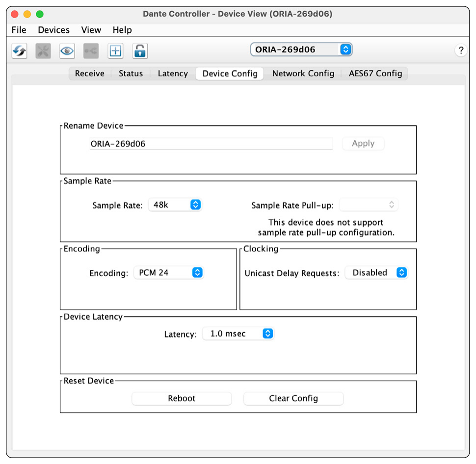The image size is (476, 464).
Task: Open the Sample Rate 48k dropdown
Action: [175, 205]
